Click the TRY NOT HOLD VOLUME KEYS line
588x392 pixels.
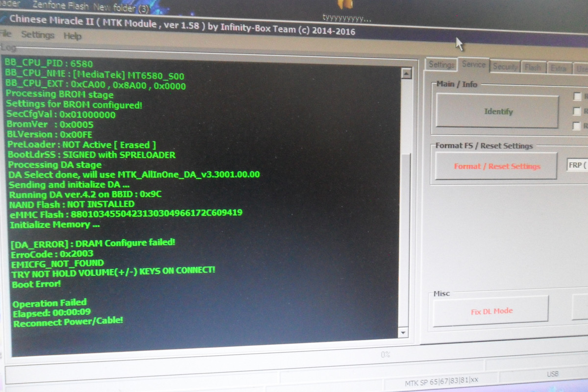[x=113, y=272]
